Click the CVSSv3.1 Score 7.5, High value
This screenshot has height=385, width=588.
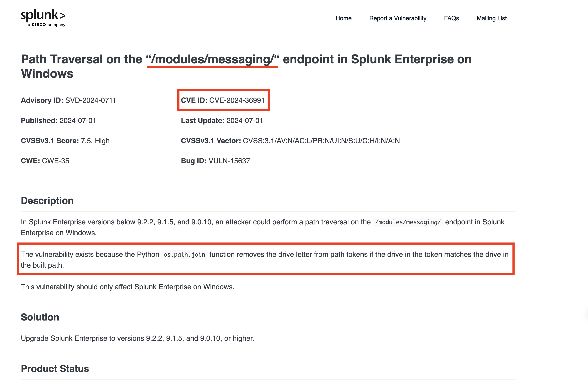[x=95, y=141]
